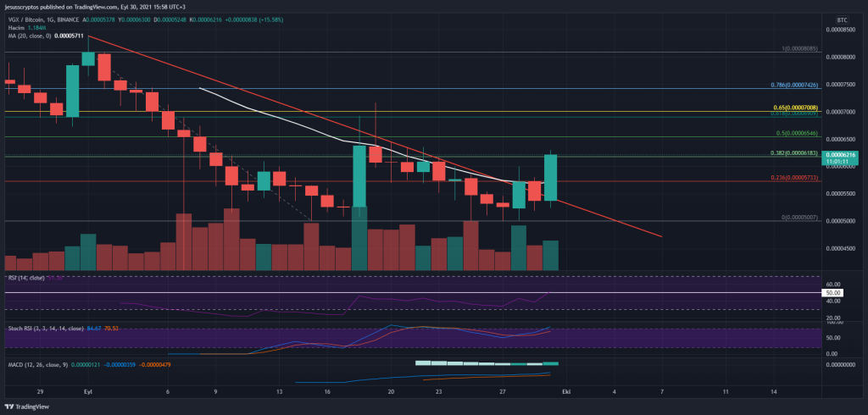Click the Eki label on time axis
This screenshot has width=868, height=415.
click(x=566, y=393)
